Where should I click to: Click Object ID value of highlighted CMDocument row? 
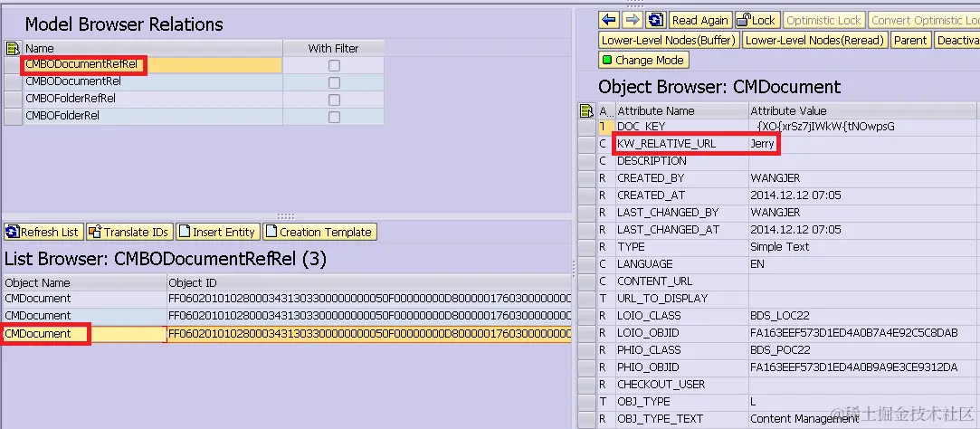369,334
